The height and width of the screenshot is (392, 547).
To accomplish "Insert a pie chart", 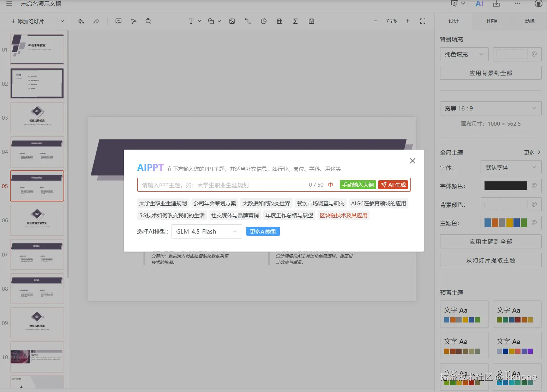I will [x=264, y=21].
